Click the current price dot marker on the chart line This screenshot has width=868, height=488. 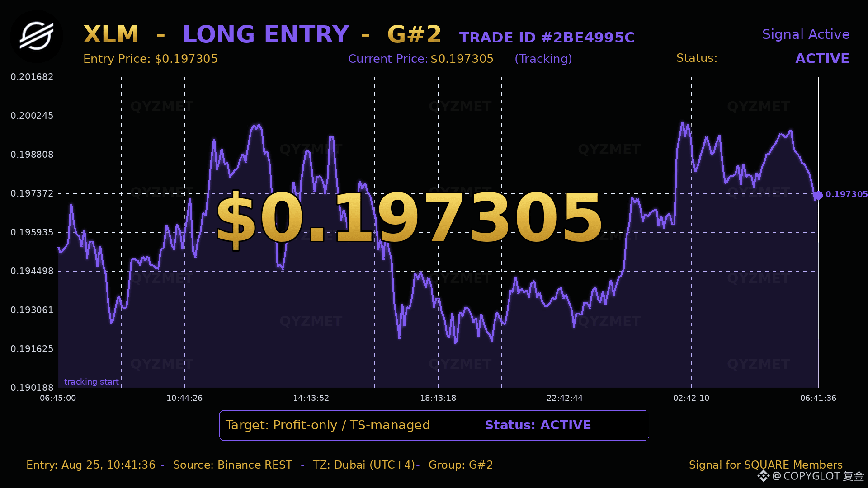tap(818, 196)
